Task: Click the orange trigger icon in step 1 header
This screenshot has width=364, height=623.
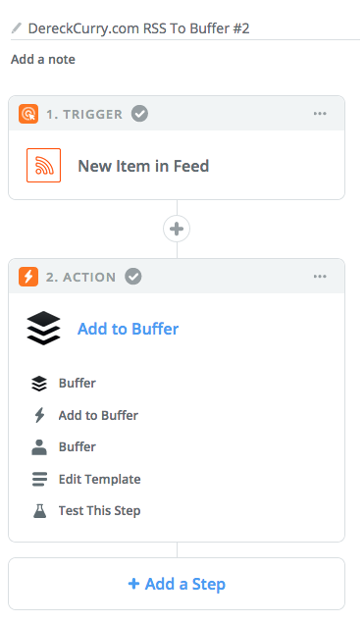Action: [x=28, y=114]
